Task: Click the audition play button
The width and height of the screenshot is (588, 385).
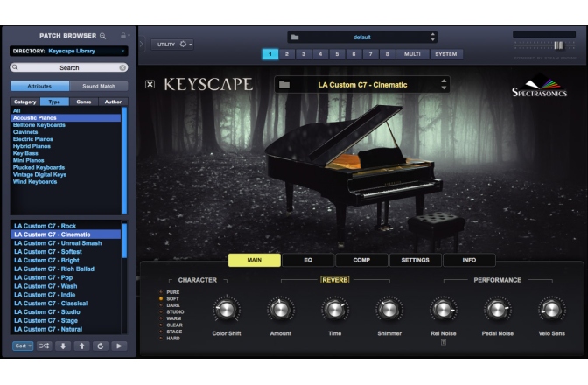Action: pos(119,346)
